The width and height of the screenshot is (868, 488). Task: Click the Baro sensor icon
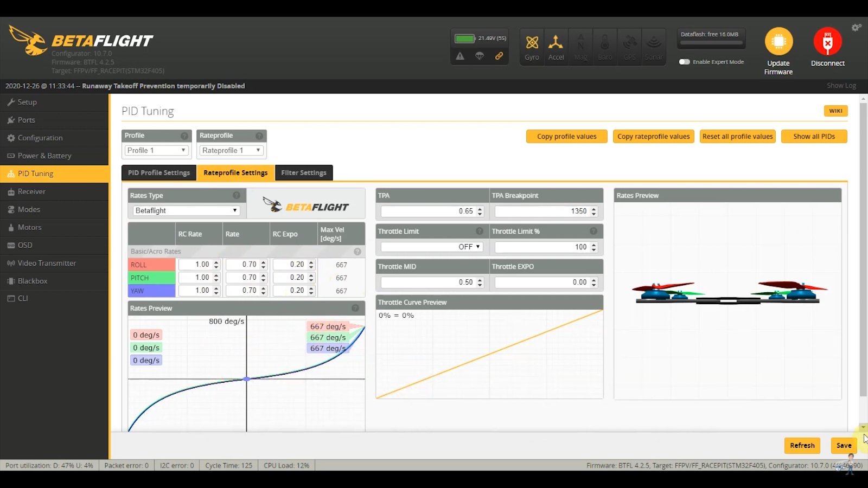[x=605, y=47]
